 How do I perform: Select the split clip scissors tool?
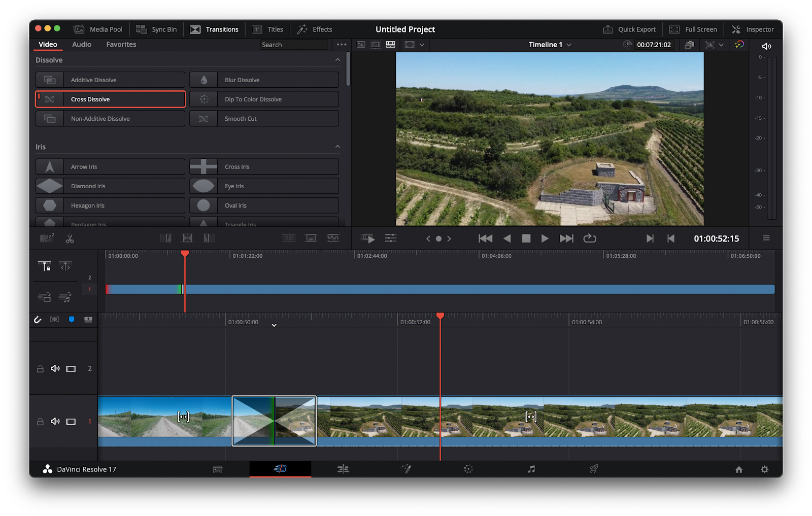tap(70, 238)
